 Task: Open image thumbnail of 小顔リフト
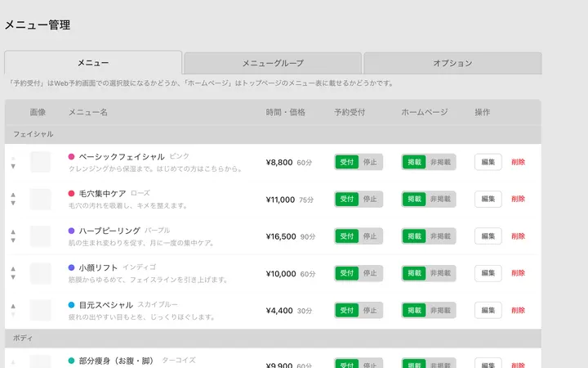(41, 273)
